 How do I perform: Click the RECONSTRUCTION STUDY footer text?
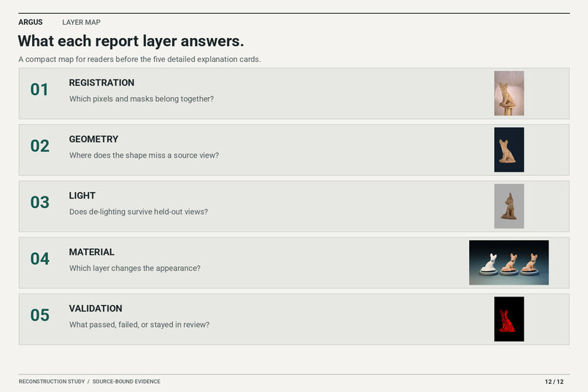point(52,382)
